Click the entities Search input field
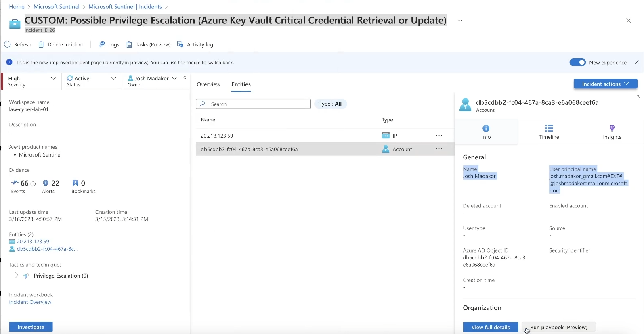This screenshot has height=334, width=644. [x=253, y=104]
